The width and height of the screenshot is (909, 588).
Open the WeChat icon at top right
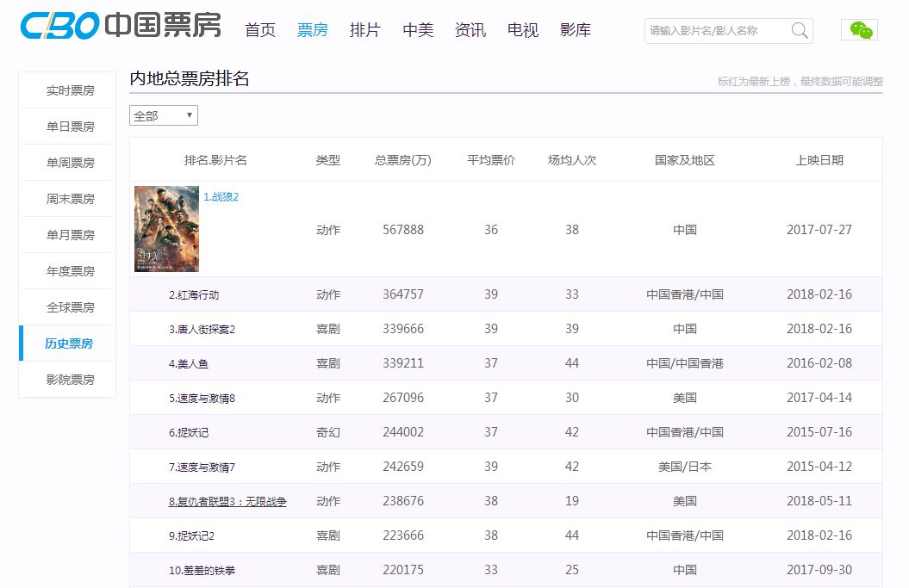pos(859,28)
